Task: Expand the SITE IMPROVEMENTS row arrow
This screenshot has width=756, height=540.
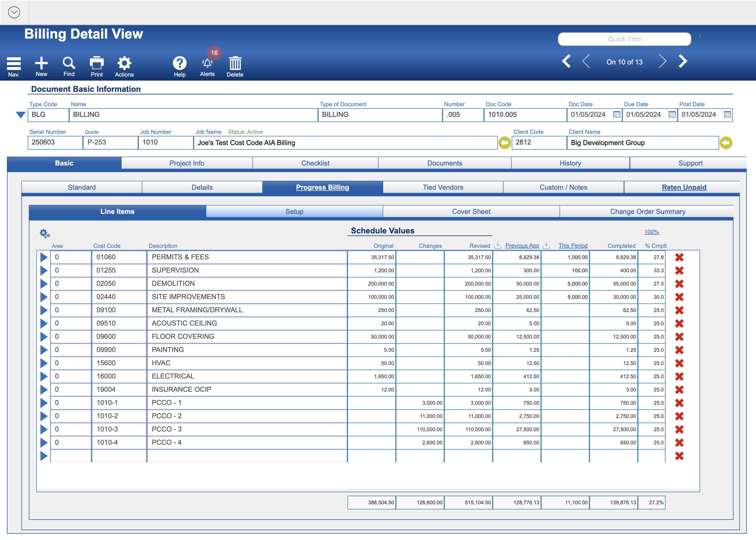Action: click(x=44, y=297)
